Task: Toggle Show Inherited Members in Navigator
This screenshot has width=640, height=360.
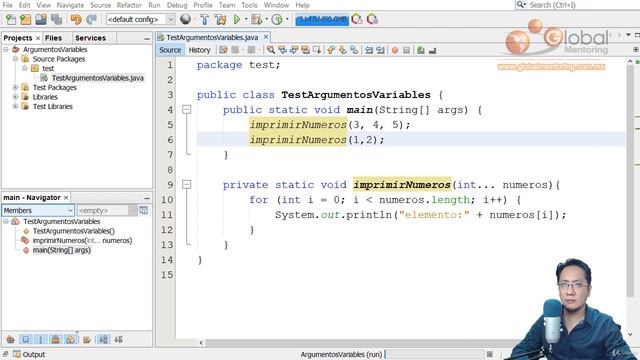Action: (x=10, y=339)
